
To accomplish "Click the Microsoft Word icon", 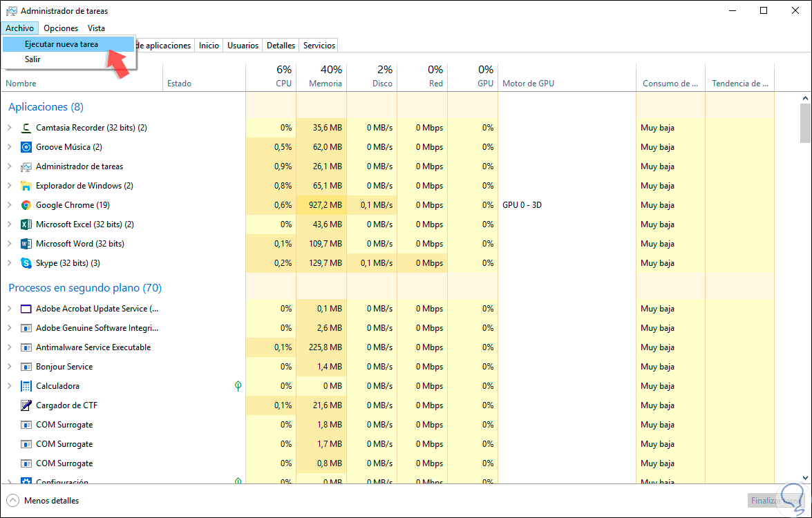I will [x=26, y=244].
